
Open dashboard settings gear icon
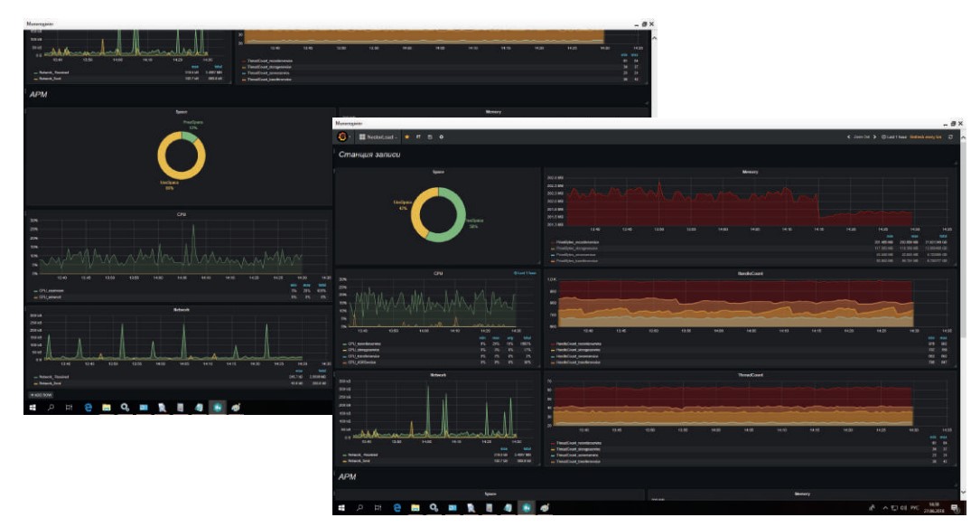coord(442,136)
